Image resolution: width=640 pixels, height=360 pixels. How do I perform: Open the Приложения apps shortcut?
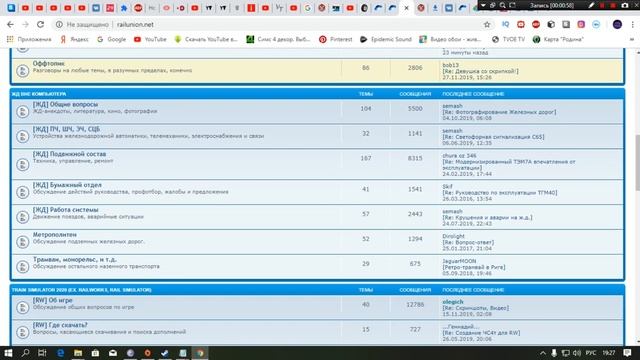pyautogui.click(x=29, y=39)
